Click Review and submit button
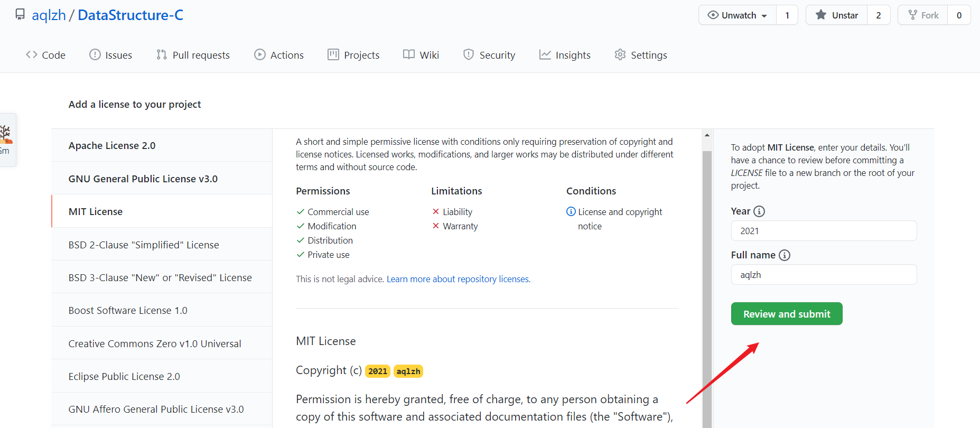The image size is (980, 428). pyautogui.click(x=787, y=314)
